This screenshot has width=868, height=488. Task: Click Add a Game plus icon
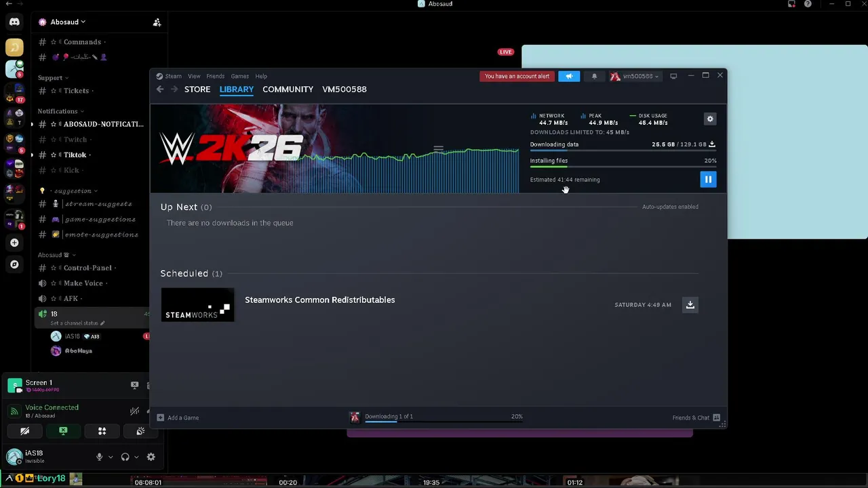point(161,418)
